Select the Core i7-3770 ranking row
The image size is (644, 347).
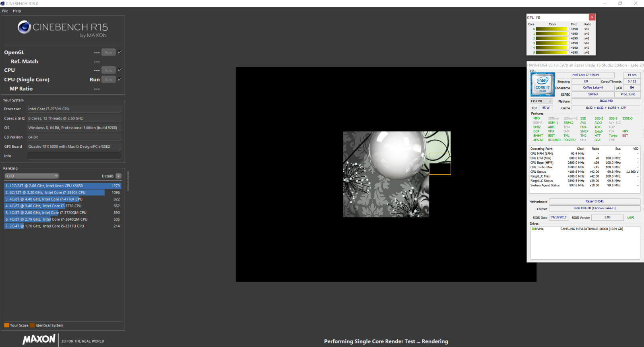pyautogui.click(x=63, y=206)
